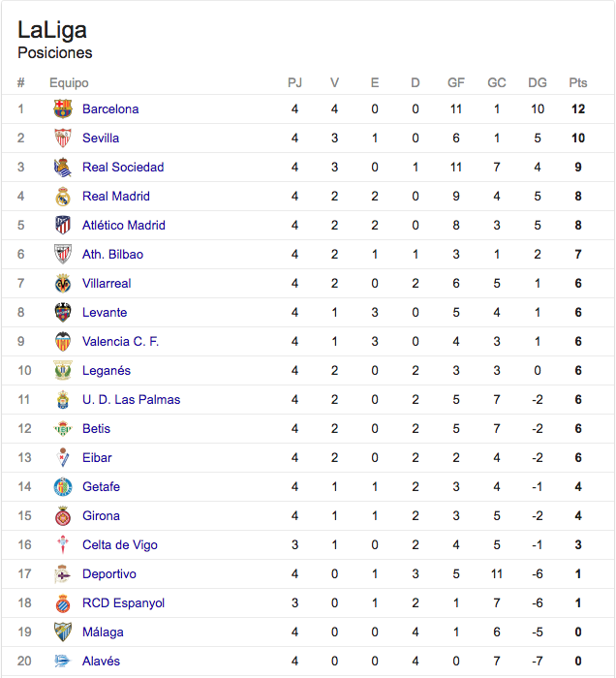Click the Villarreal yellow crest icon
Image resolution: width=616 pixels, height=678 pixels.
pos(63,283)
